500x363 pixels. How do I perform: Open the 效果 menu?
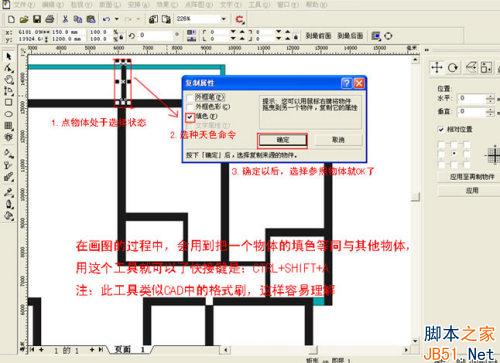pyautogui.click(x=167, y=5)
